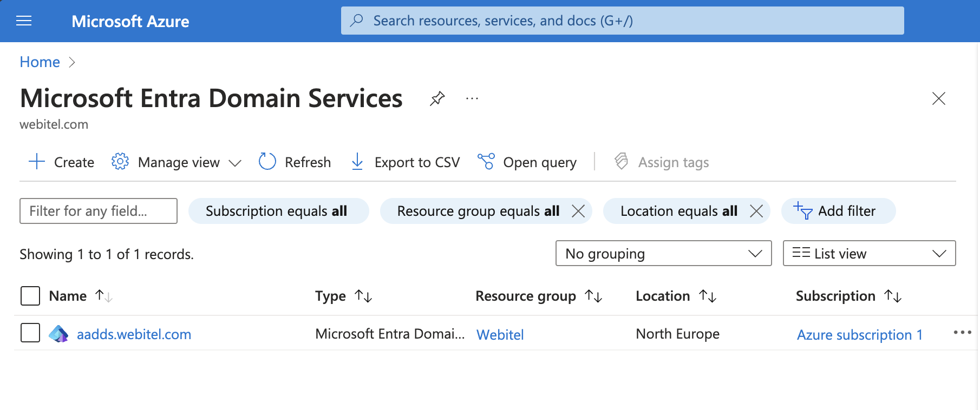
Task: Open the aadds.webitel.com resource link
Action: point(134,334)
